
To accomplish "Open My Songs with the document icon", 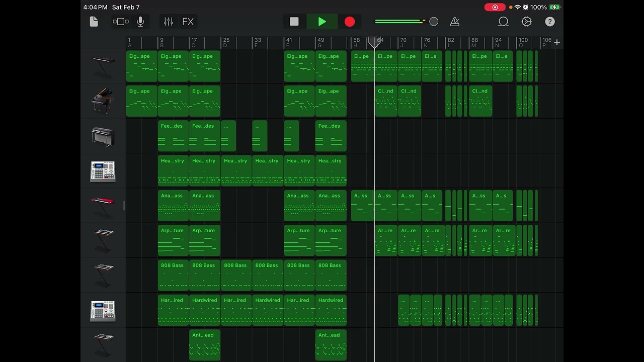I will [94, 22].
